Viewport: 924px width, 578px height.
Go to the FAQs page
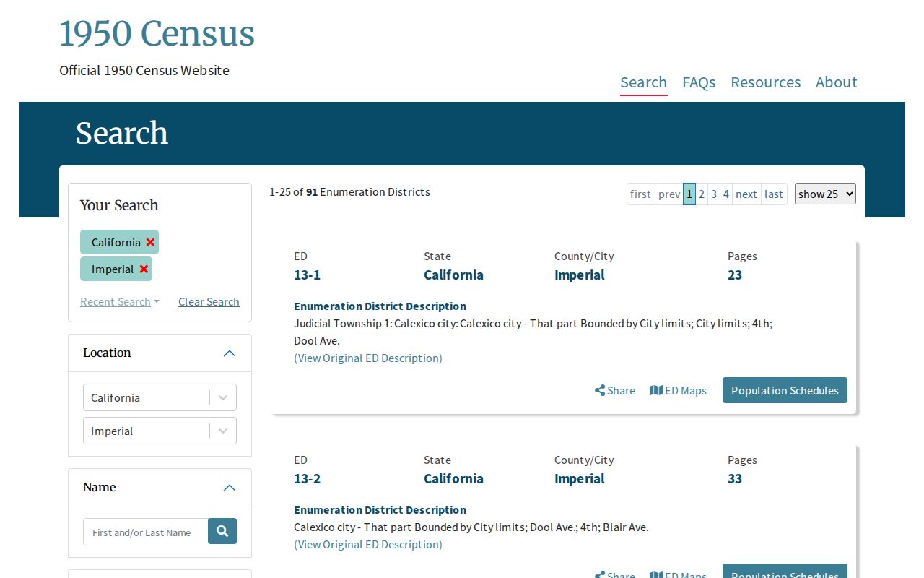pos(699,82)
